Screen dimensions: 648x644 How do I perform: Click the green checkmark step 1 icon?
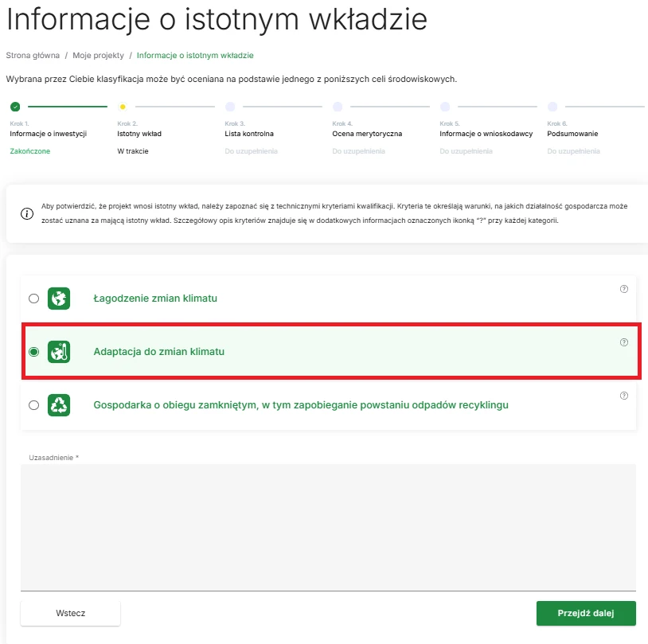(14, 106)
